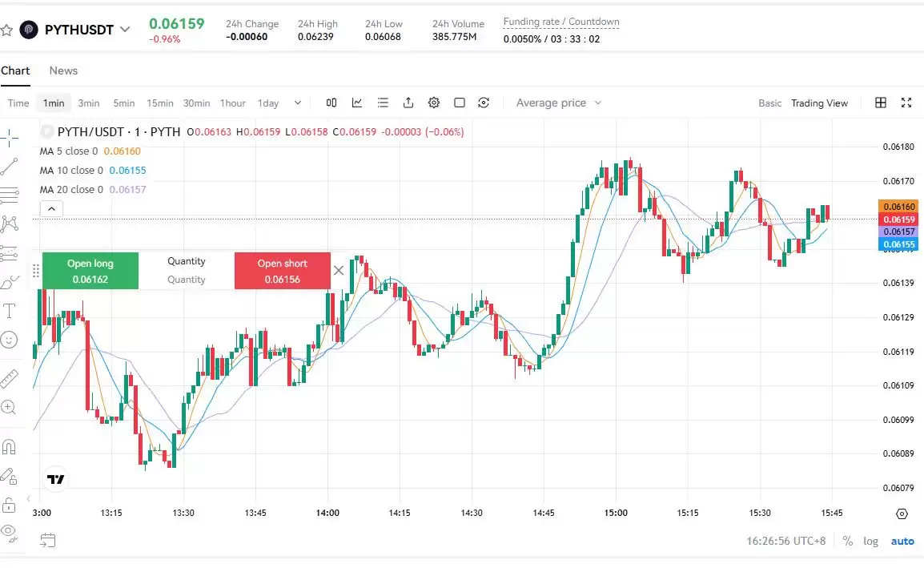Switch to the News tab
This screenshot has height=568, width=924.
tap(63, 70)
